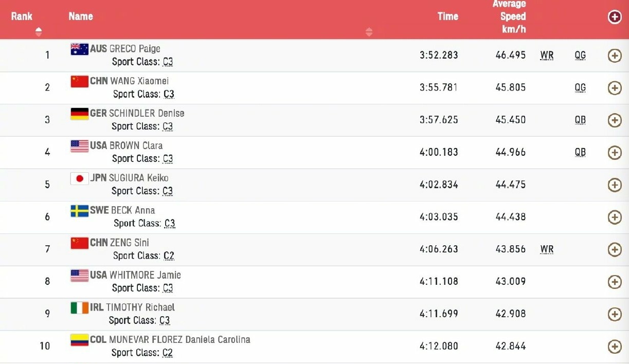
Task: Open plus icon on TIMOTHY Richael row
Action: click(x=615, y=315)
